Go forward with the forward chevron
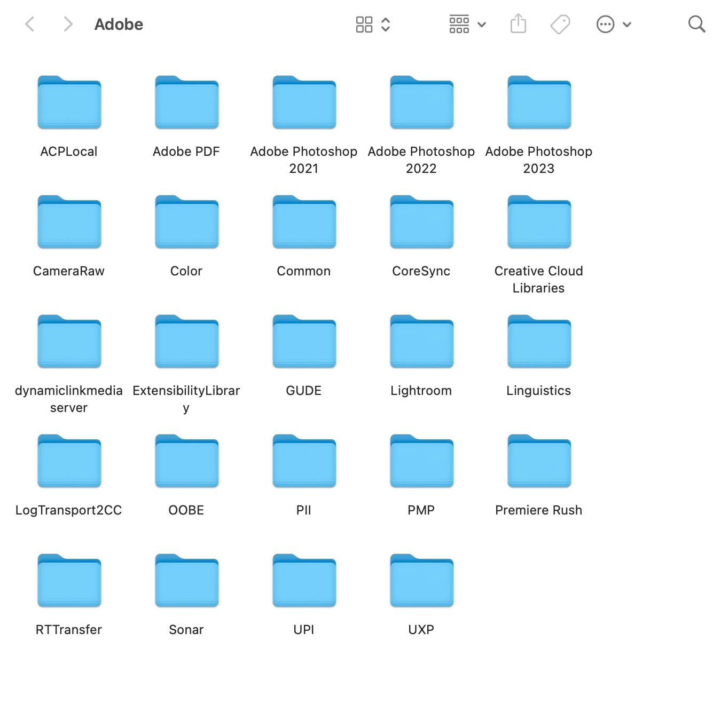Image resolution: width=721 pixels, height=728 pixels. click(67, 24)
